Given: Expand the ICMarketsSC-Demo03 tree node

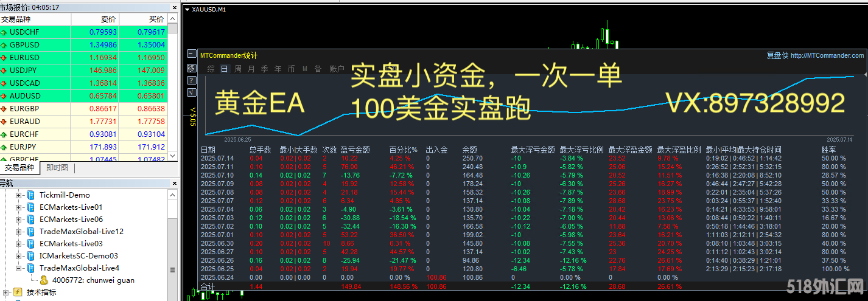Looking at the screenshot, I should (19, 256).
